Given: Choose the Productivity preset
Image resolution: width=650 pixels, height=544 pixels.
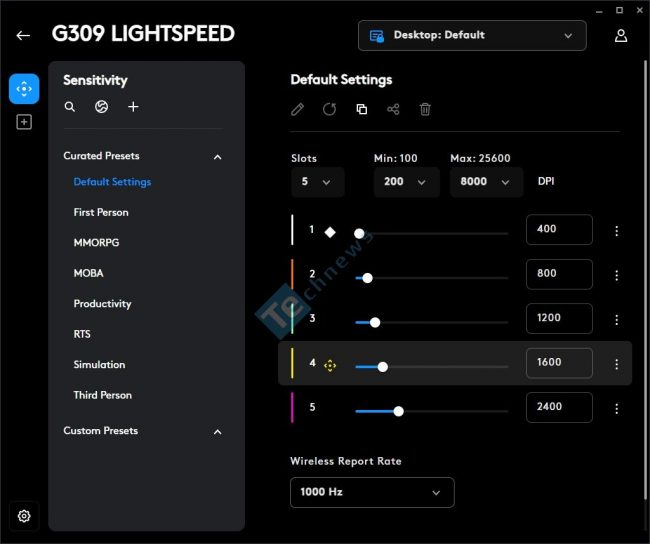Looking at the screenshot, I should coord(102,304).
